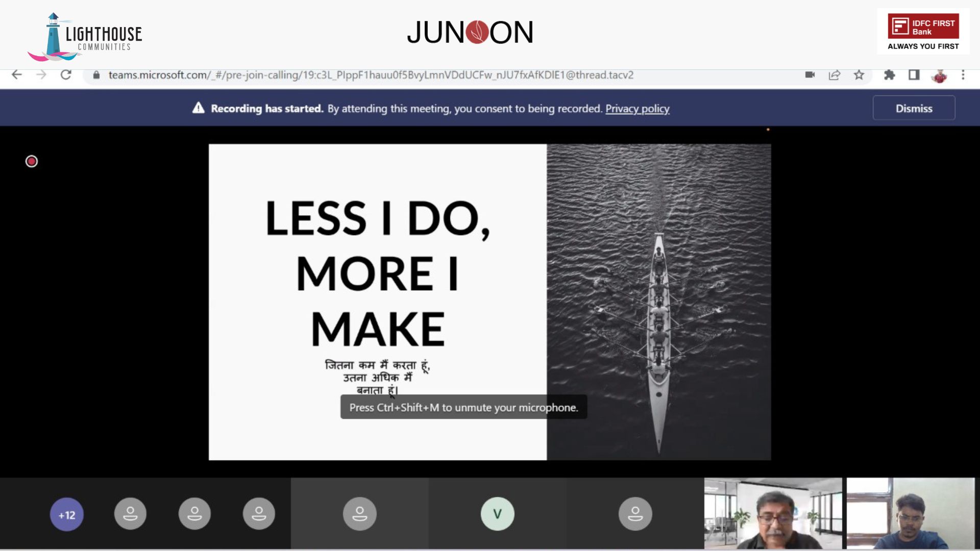
Task: Open the Privacy policy link
Action: [x=637, y=109]
